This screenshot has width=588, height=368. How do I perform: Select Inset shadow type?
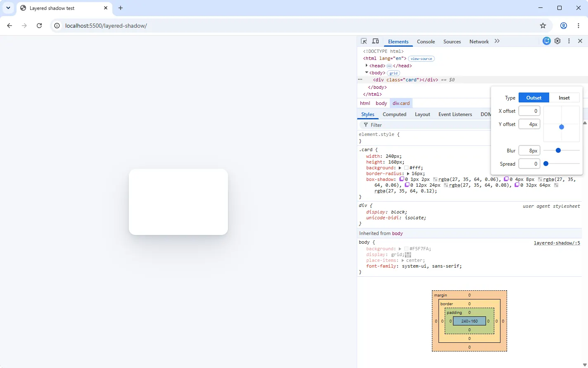(564, 97)
